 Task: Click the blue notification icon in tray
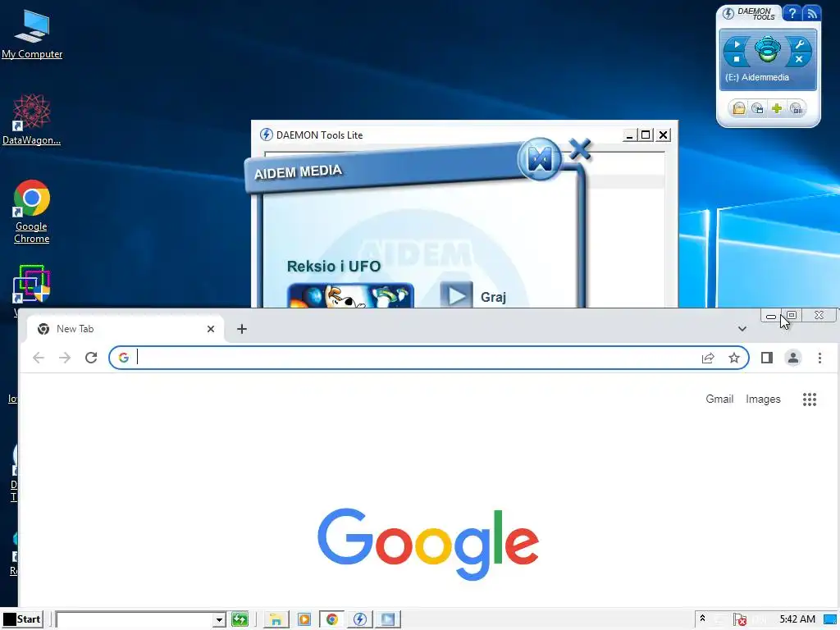coord(830,620)
